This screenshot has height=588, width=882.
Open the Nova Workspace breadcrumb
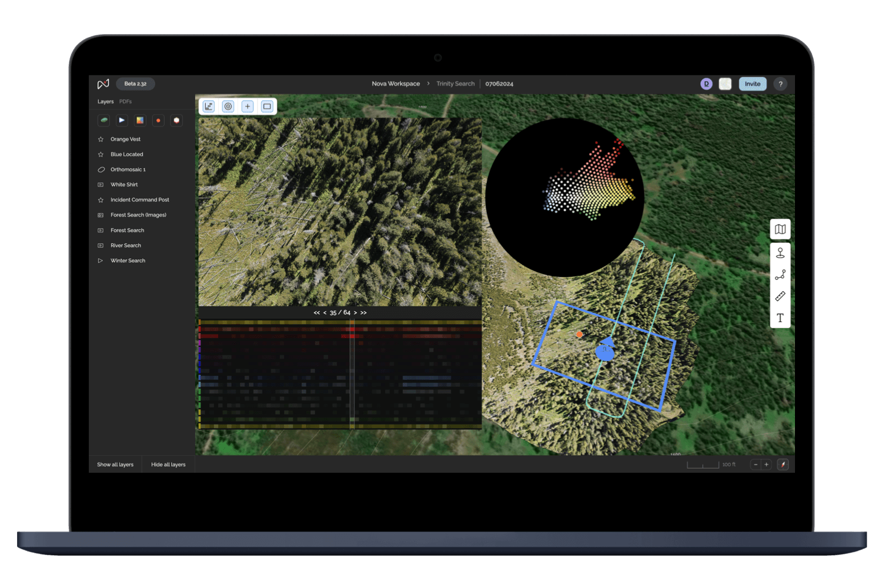point(396,83)
